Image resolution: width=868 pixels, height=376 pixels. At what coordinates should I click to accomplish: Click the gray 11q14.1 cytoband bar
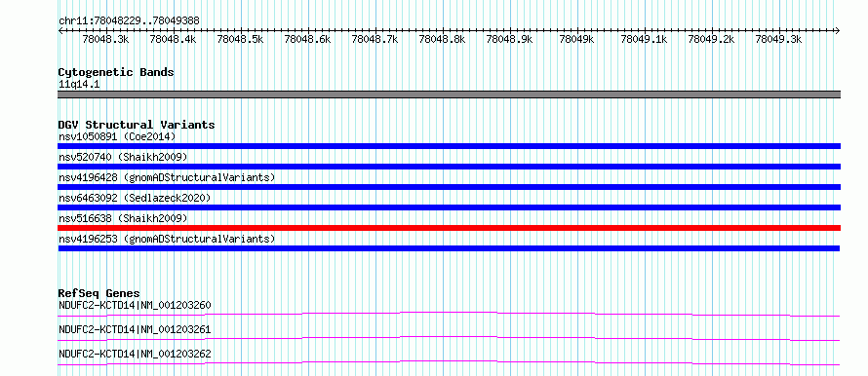pyautogui.click(x=449, y=94)
